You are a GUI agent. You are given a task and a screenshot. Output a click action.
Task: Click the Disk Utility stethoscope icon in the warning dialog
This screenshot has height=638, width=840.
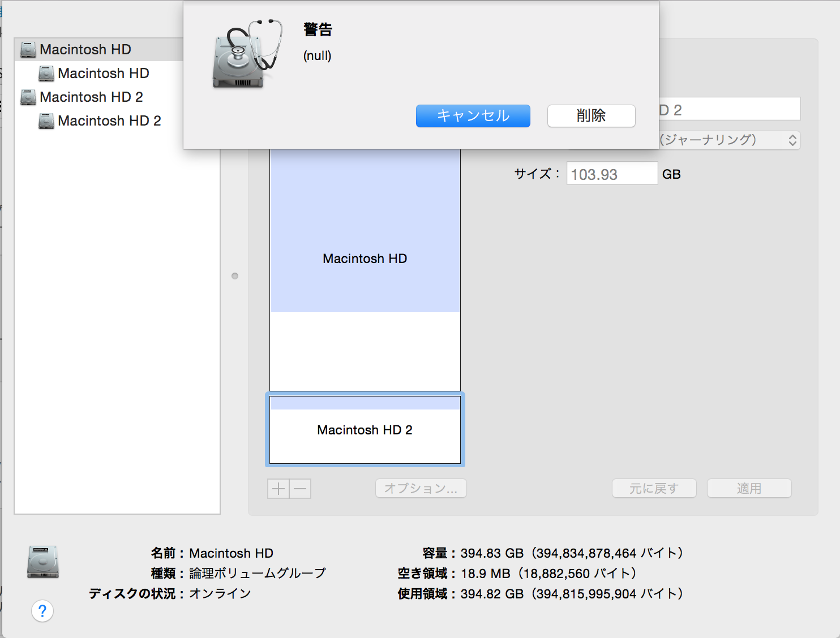[247, 54]
